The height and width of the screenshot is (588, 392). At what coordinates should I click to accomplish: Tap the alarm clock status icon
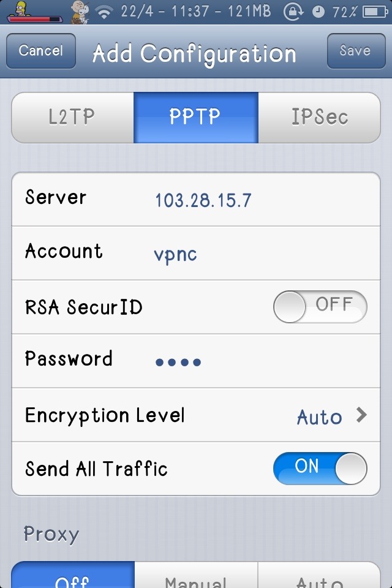pyautogui.click(x=318, y=12)
